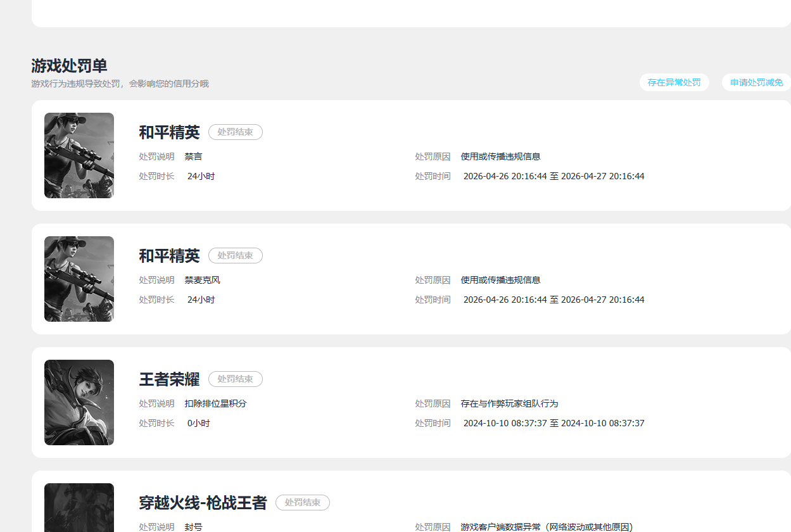Select 使用或传播违规信息 reason in 禁言 card
The width and height of the screenshot is (791, 532).
pos(501,156)
